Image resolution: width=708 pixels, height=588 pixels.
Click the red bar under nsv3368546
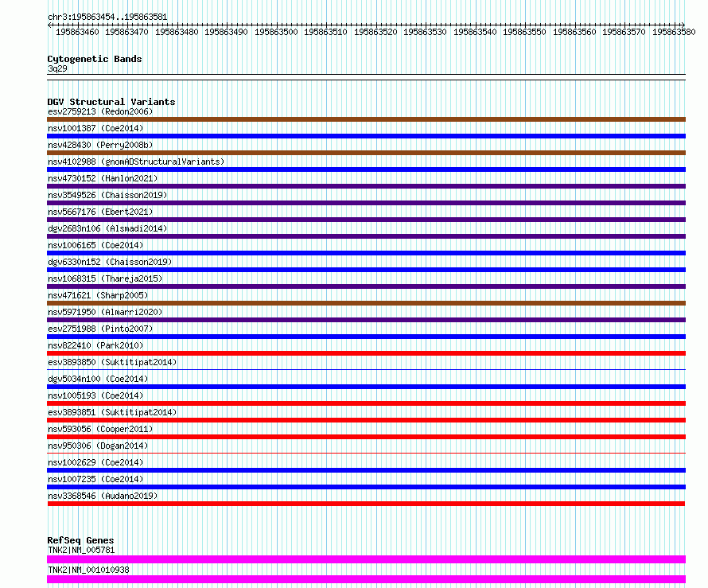click(366, 504)
